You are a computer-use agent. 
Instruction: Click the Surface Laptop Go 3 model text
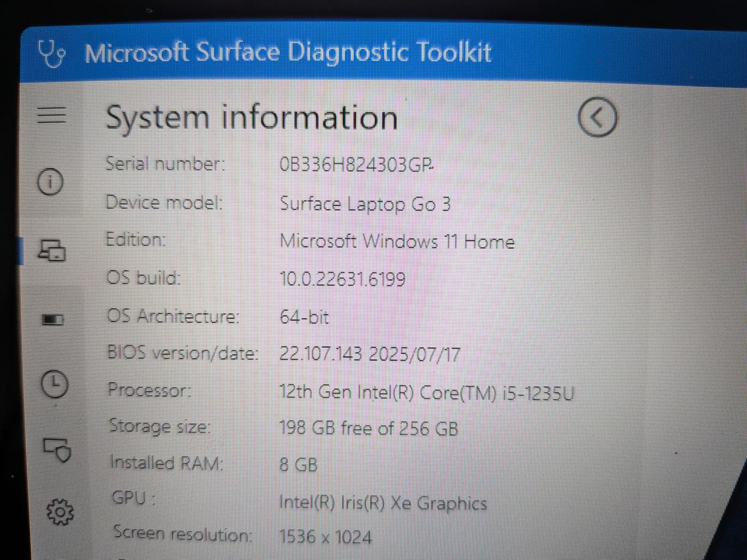tap(365, 204)
